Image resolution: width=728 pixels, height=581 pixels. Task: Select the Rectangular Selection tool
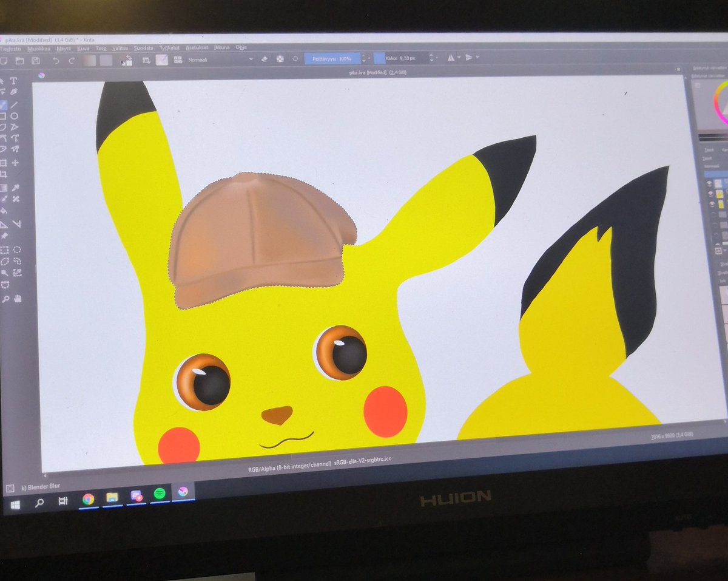[4, 250]
